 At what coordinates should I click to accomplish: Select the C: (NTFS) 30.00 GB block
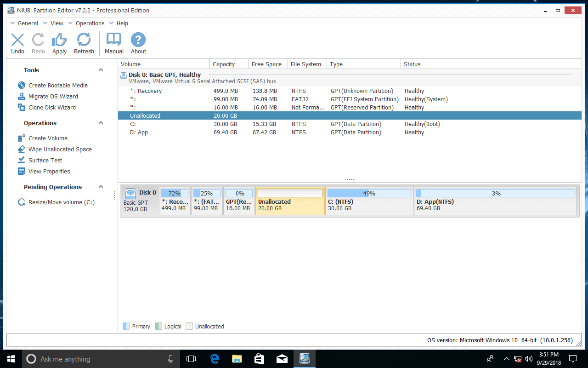click(x=369, y=201)
